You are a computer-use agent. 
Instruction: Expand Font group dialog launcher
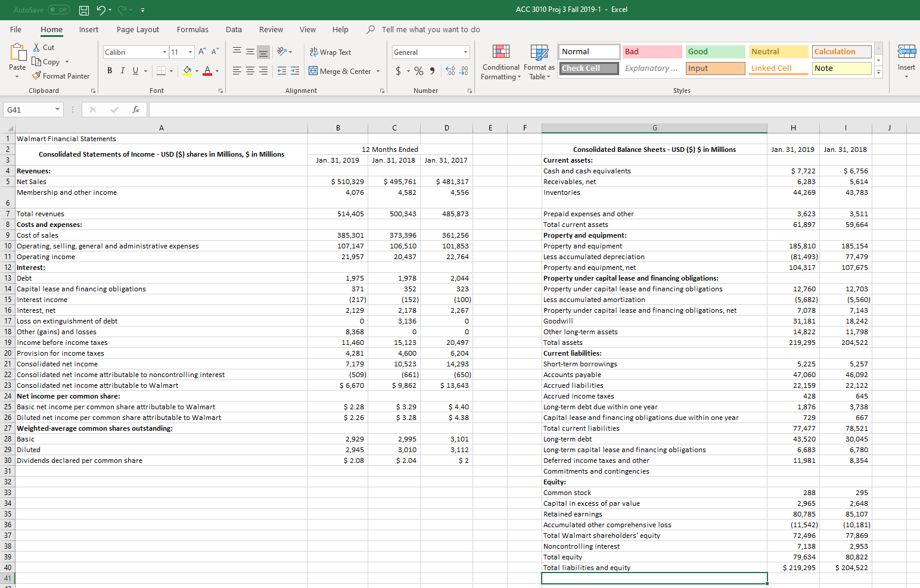coord(221,91)
